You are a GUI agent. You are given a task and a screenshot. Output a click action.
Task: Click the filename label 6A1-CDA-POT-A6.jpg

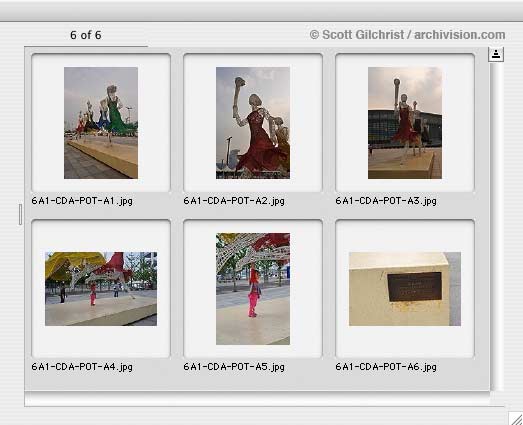point(386,367)
